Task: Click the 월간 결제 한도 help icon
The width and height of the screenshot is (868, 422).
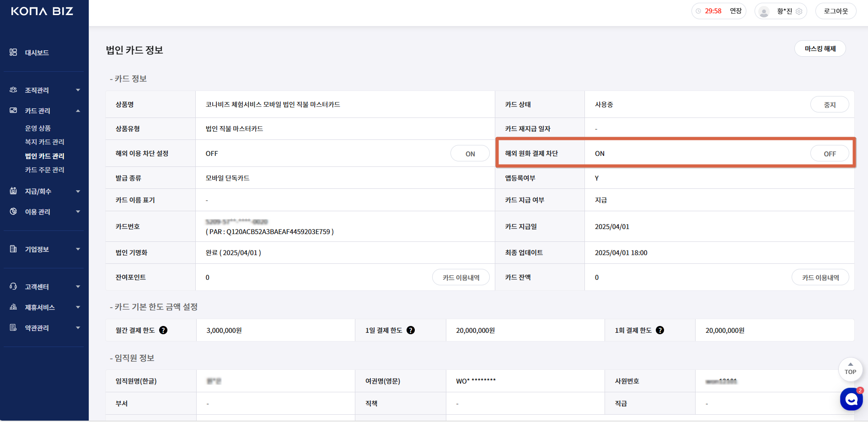Action: point(163,330)
